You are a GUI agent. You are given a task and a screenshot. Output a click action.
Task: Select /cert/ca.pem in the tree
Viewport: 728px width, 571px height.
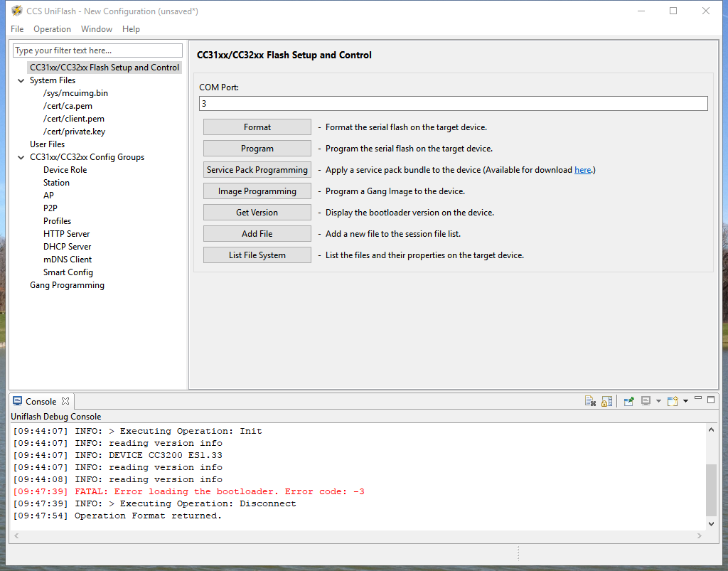(x=68, y=106)
